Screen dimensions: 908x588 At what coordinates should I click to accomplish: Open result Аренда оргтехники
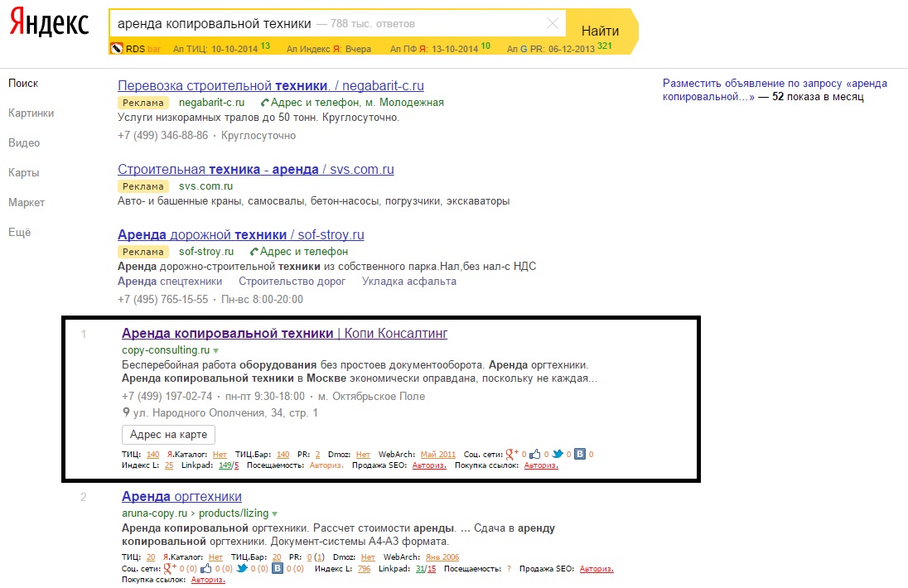181,497
